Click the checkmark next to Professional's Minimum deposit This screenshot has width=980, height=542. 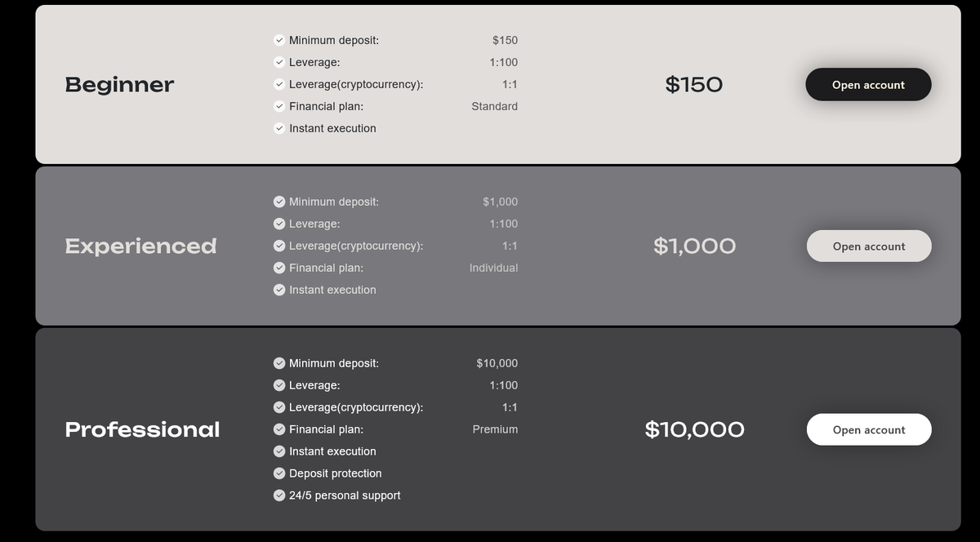[278, 362]
